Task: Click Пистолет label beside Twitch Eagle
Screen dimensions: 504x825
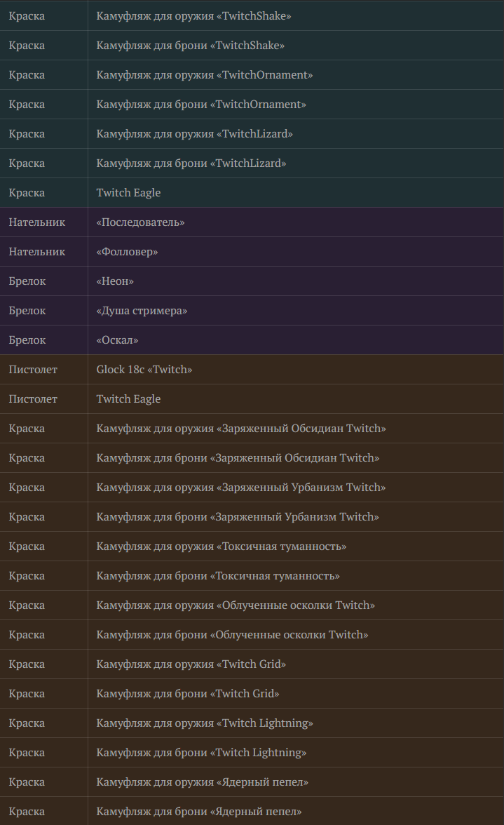Action: pyautogui.click(x=33, y=398)
